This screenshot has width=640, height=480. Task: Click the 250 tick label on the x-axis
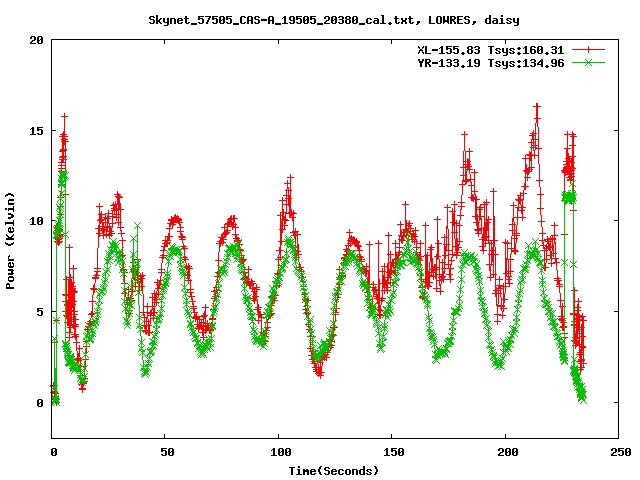tap(618, 452)
